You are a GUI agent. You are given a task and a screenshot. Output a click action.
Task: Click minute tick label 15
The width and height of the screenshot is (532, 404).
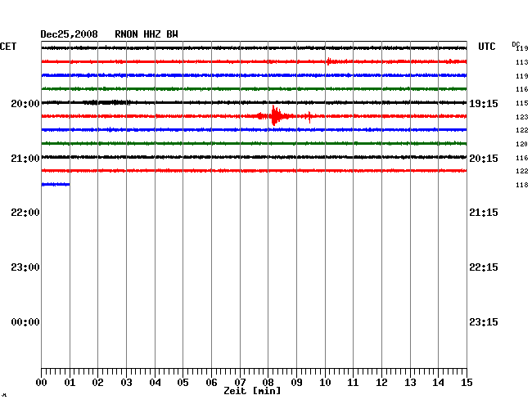click(467, 383)
